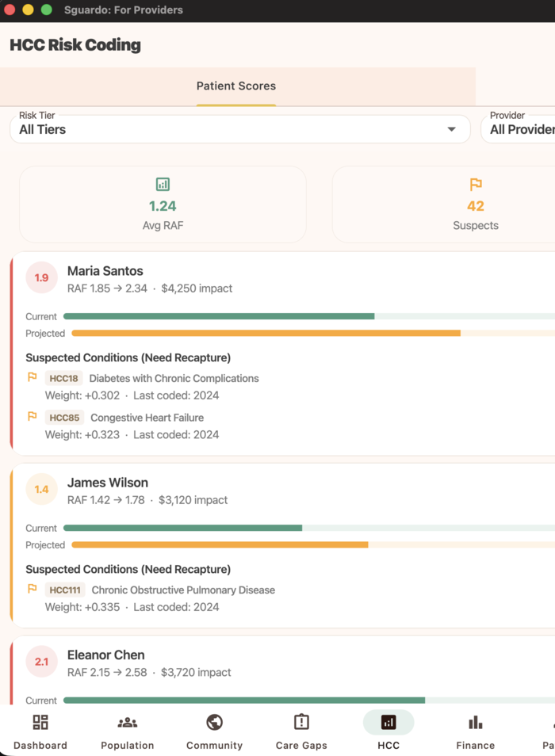This screenshot has width=555, height=756.
Task: Click RAF 1.85 → 2.34 $4,250 impact
Action: click(150, 288)
